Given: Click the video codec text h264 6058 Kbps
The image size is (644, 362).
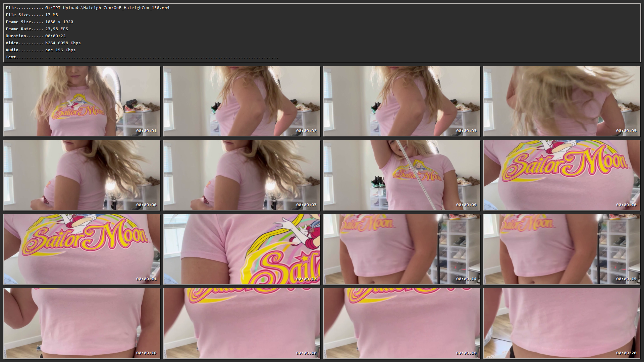Looking at the screenshot, I should [x=63, y=43].
